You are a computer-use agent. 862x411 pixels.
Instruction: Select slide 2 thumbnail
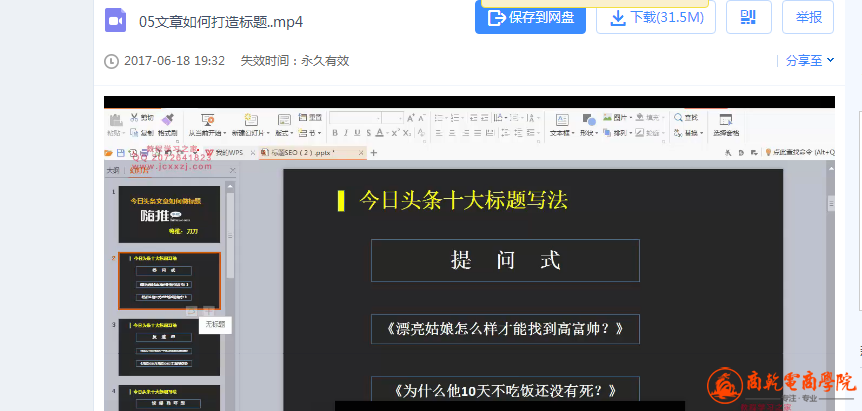click(169, 281)
